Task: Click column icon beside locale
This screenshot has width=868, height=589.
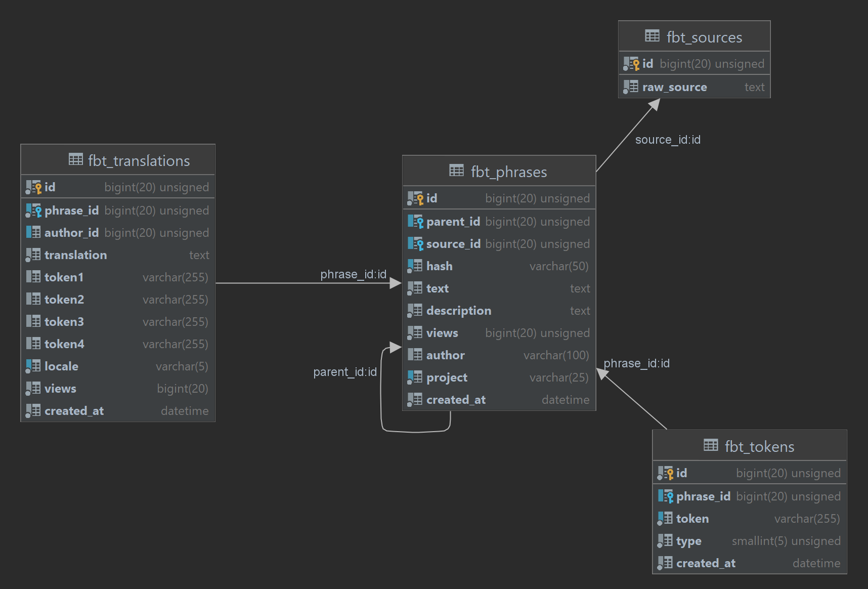Action: tap(33, 366)
